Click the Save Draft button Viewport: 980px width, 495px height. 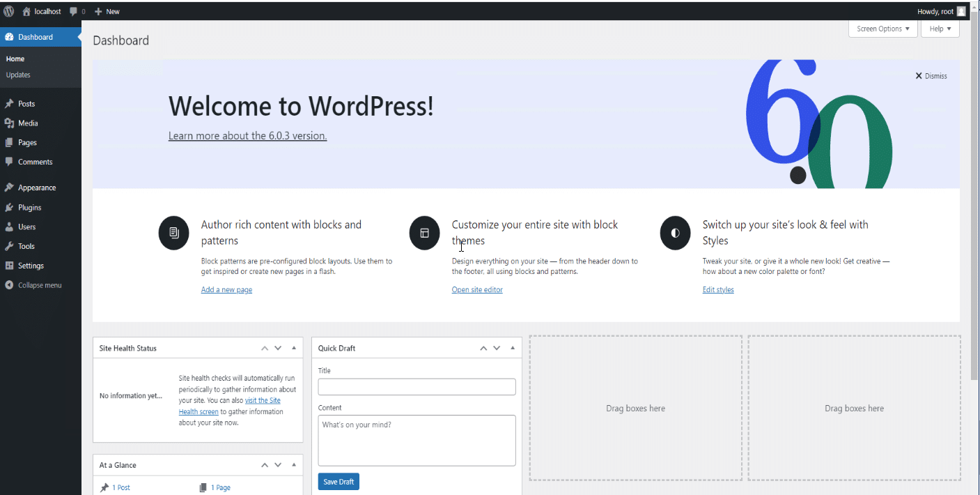(x=338, y=481)
